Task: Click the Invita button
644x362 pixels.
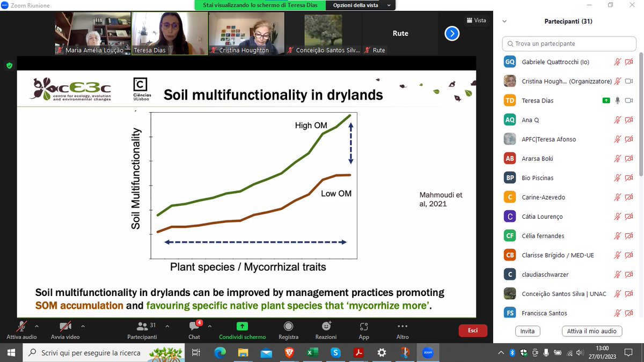Action: tap(528, 331)
